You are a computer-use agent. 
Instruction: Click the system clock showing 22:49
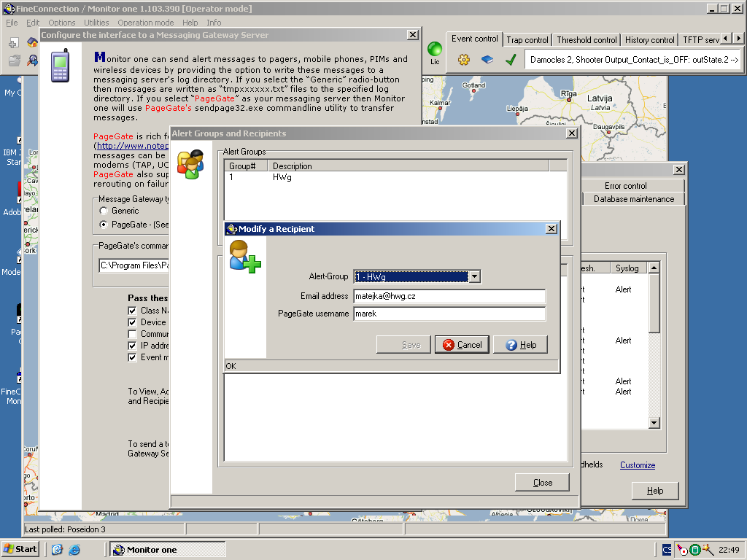coord(729,550)
